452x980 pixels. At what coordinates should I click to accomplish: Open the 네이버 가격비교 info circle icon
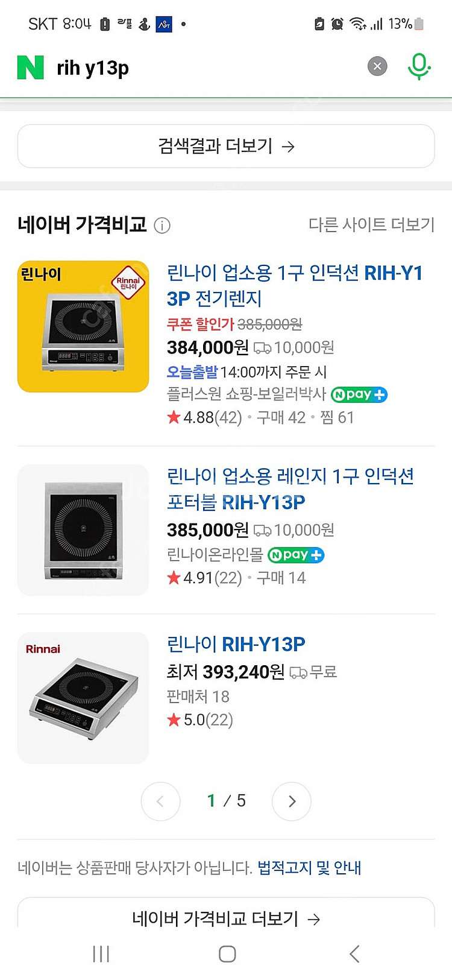click(x=162, y=226)
